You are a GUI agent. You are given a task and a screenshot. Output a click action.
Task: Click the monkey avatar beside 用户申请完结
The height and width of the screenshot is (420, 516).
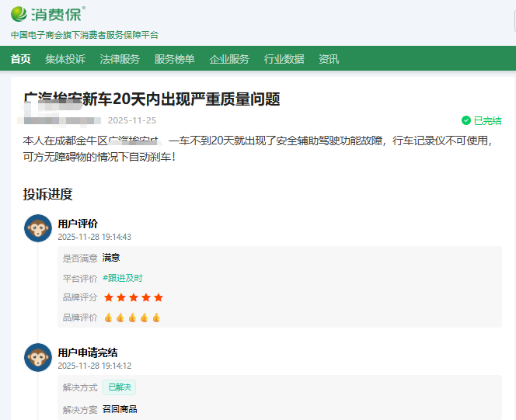pos(37,358)
